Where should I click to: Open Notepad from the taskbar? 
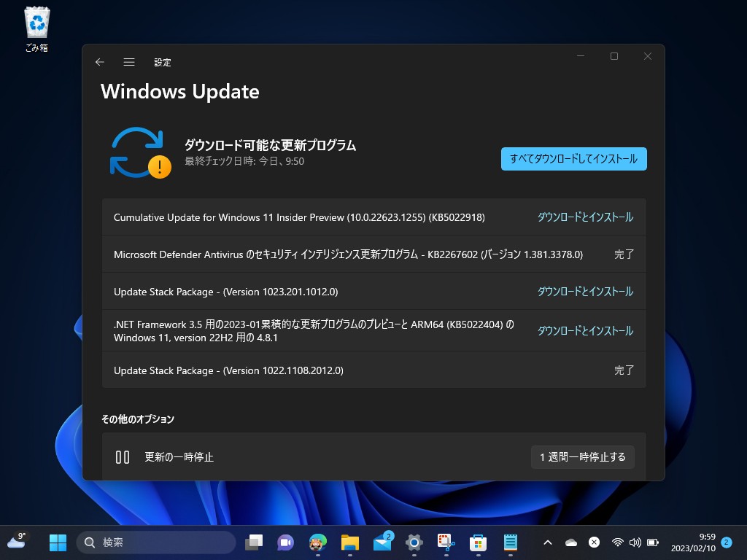(x=511, y=542)
